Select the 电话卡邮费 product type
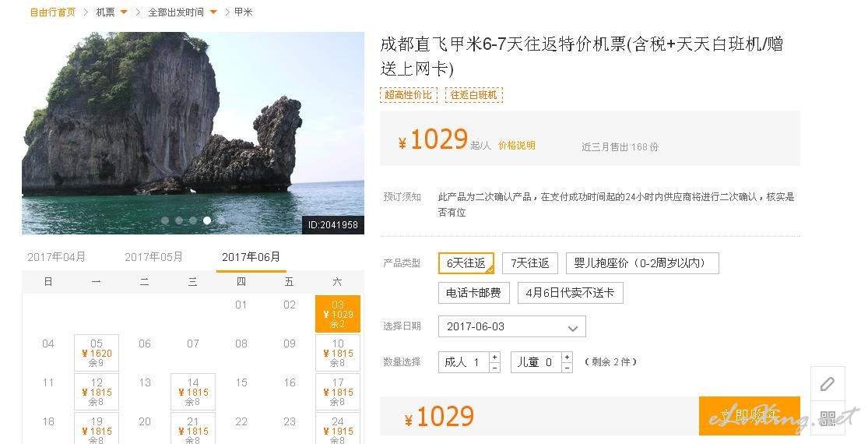This screenshot has width=868, height=444. tap(473, 293)
